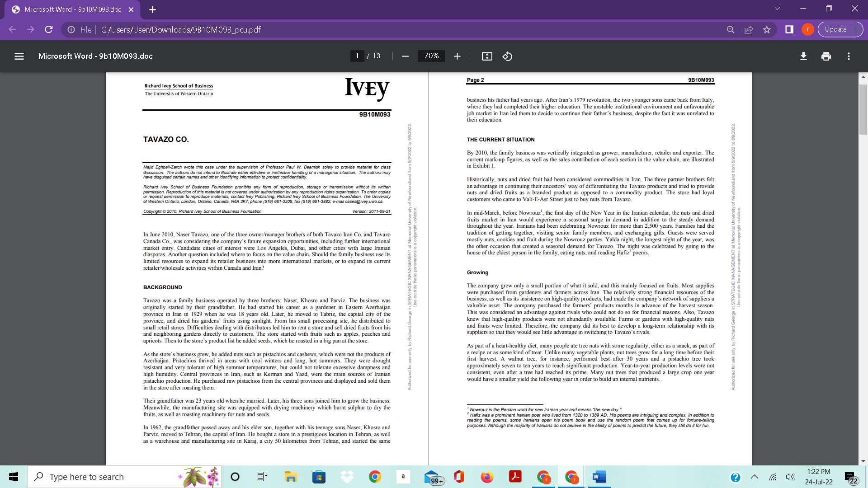Rotate the document counterclockwise
Image resolution: width=868 pixels, height=488 pixels.
tap(507, 56)
